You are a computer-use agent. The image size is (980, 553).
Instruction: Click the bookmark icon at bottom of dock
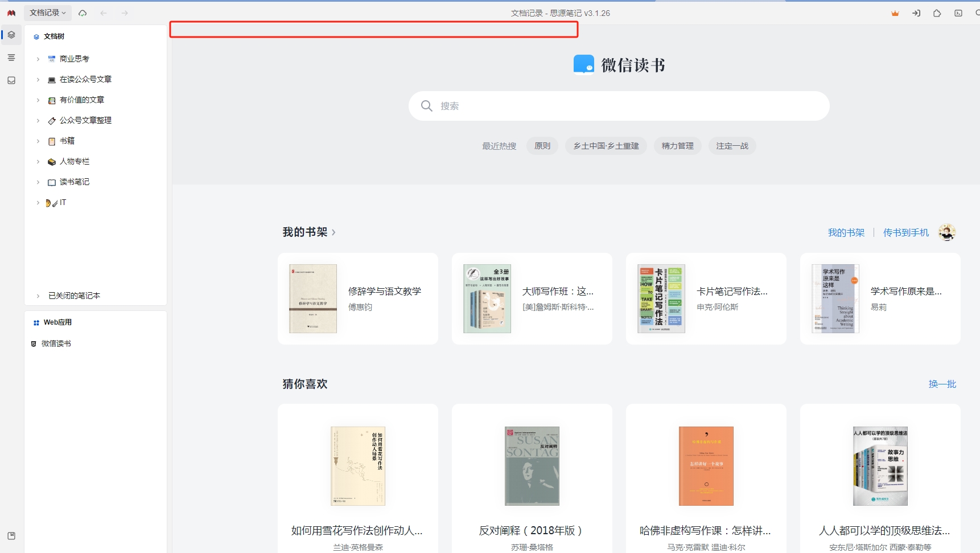[x=11, y=535]
